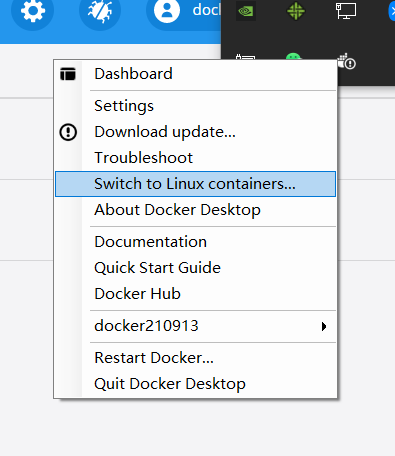395x456 pixels.
Task: Click the green crosshair tray icon
Action: tap(296, 11)
